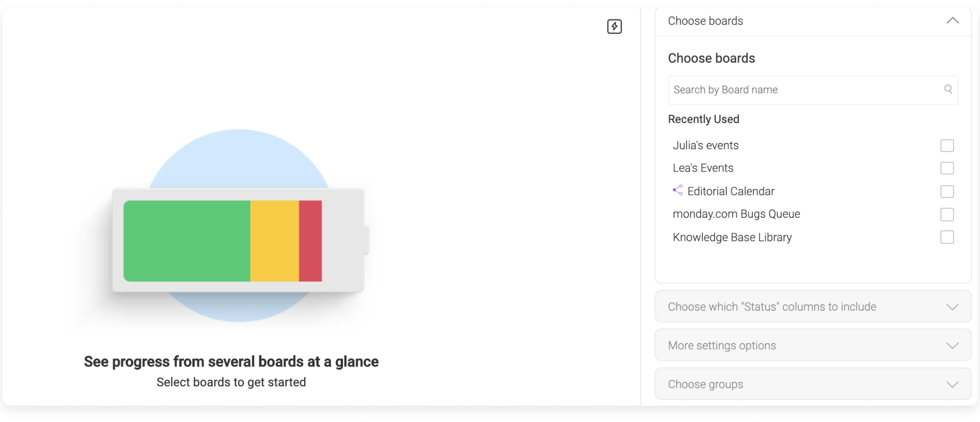Click the Search by Board name field
980x422 pixels.
813,90
